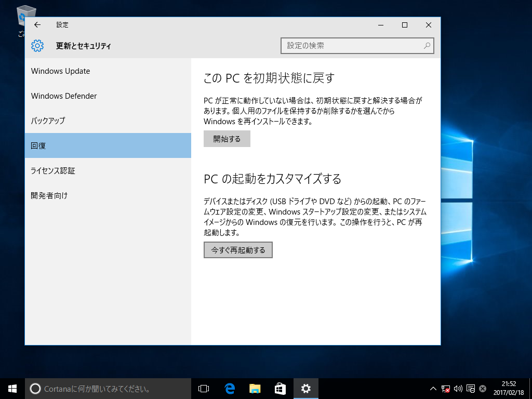Screen dimensions: 532x399
Task: Select Windows Defender in the sidebar
Action: pyautogui.click(x=108, y=96)
